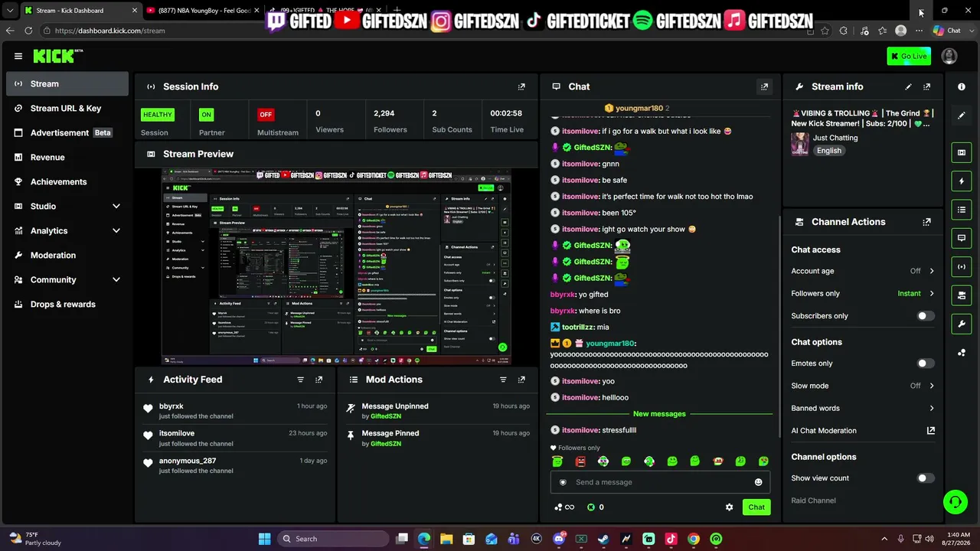980x551 pixels.
Task: Pop out the Stream info panel
Action: click(x=926, y=86)
